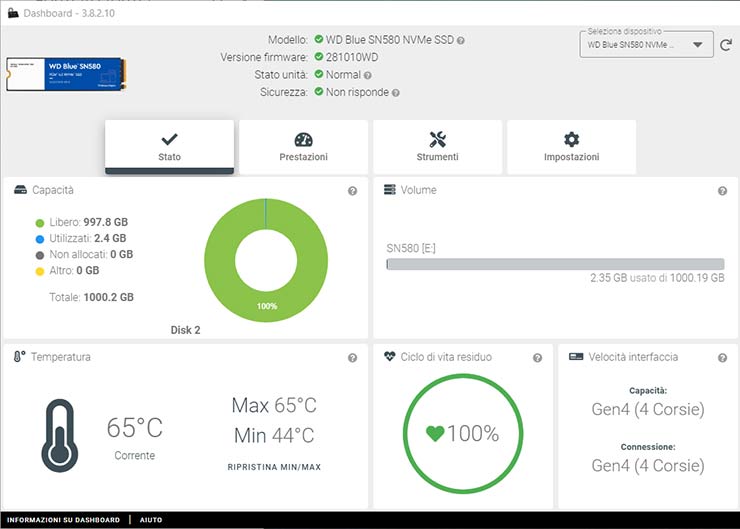Switch to the Stato tab
Image resolution: width=740 pixels, height=529 pixels.
coord(169,147)
